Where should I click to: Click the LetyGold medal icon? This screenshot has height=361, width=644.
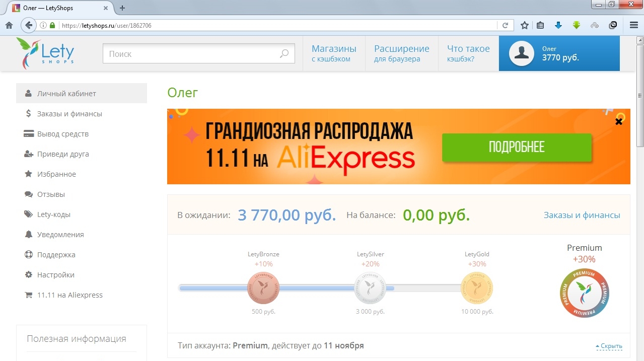point(477,288)
